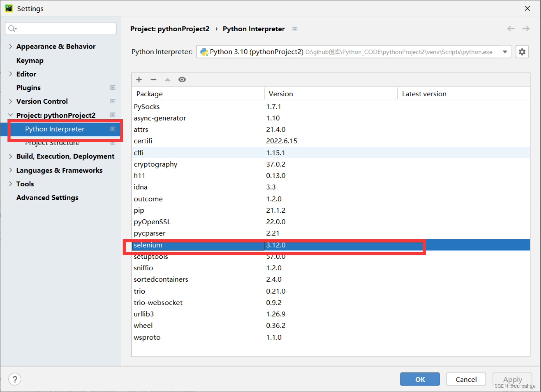The image size is (541, 392).
Task: Expand Build, Execution, Deployment section
Action: 11,156
